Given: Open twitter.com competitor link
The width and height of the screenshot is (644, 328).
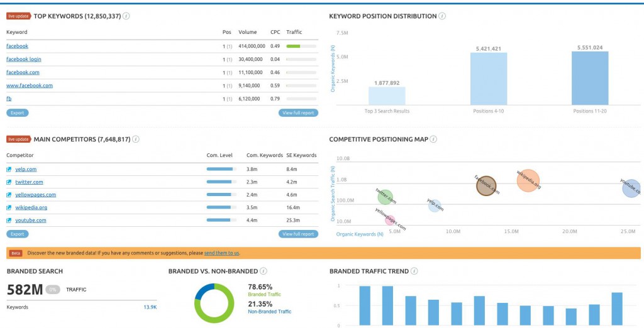Looking at the screenshot, I should [x=29, y=182].
